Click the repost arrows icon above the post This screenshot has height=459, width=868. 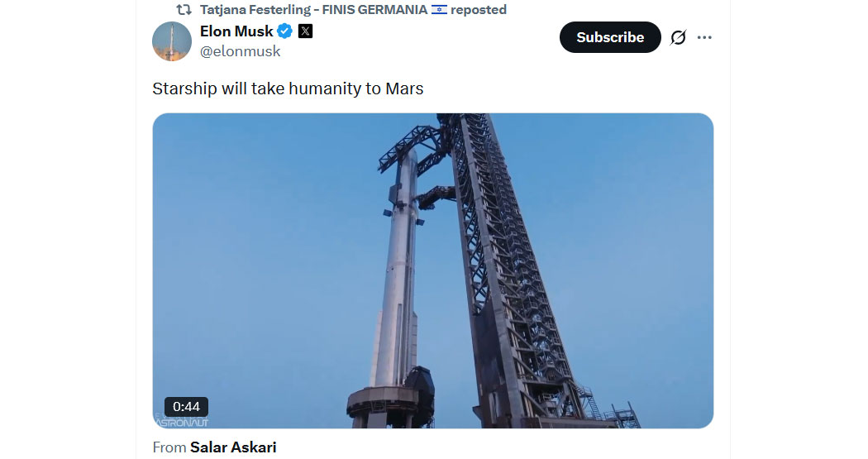pyautogui.click(x=184, y=10)
